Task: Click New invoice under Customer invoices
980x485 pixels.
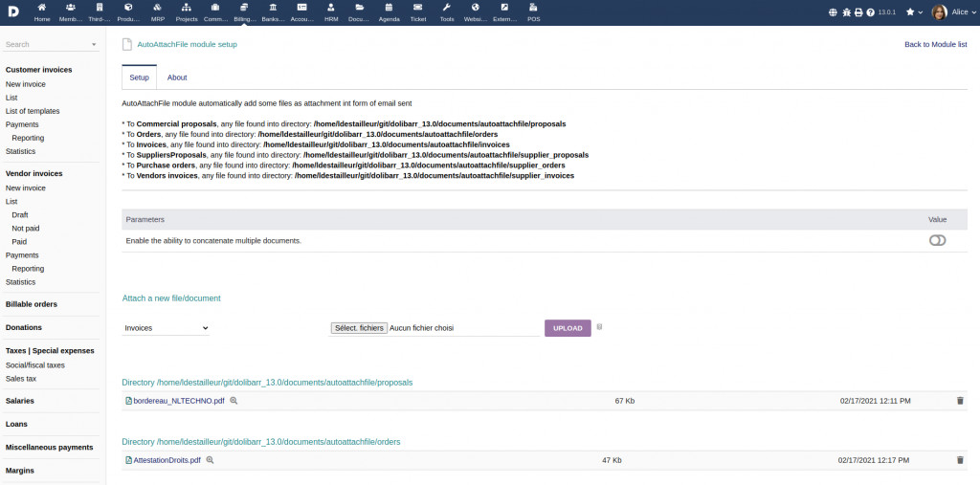Action: tap(26, 84)
